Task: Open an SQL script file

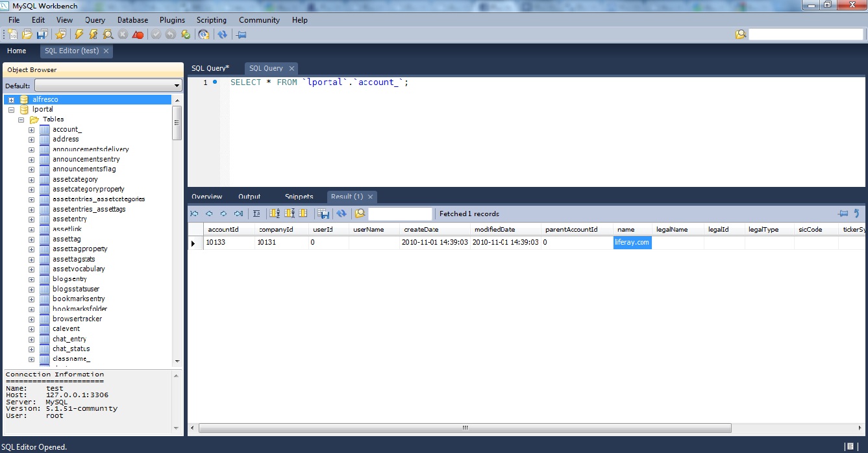Action: (27, 34)
